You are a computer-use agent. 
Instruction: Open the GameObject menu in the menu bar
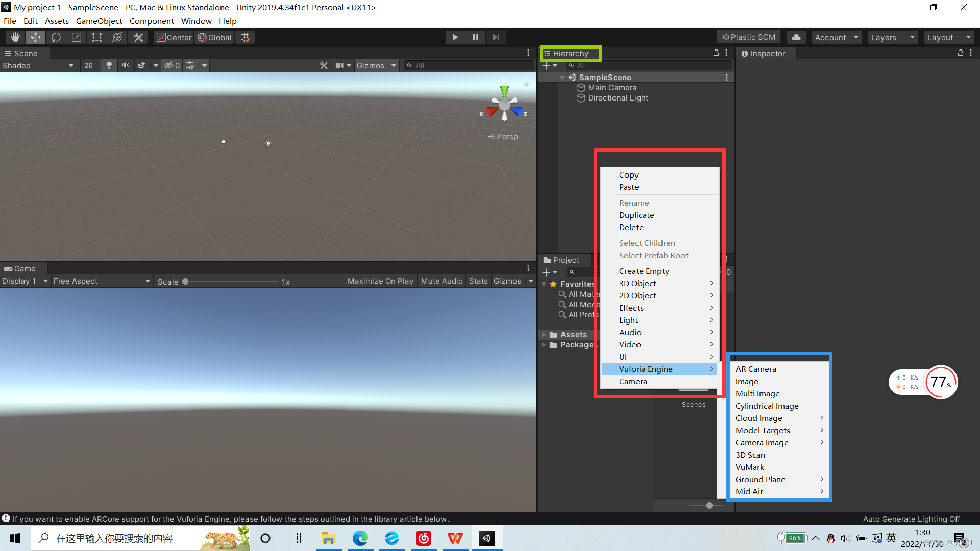click(x=99, y=21)
